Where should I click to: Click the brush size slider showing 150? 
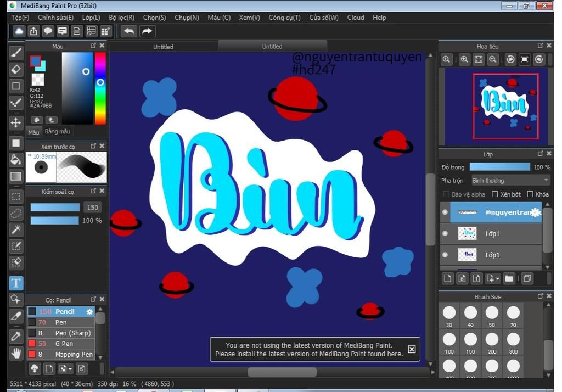tap(55, 208)
